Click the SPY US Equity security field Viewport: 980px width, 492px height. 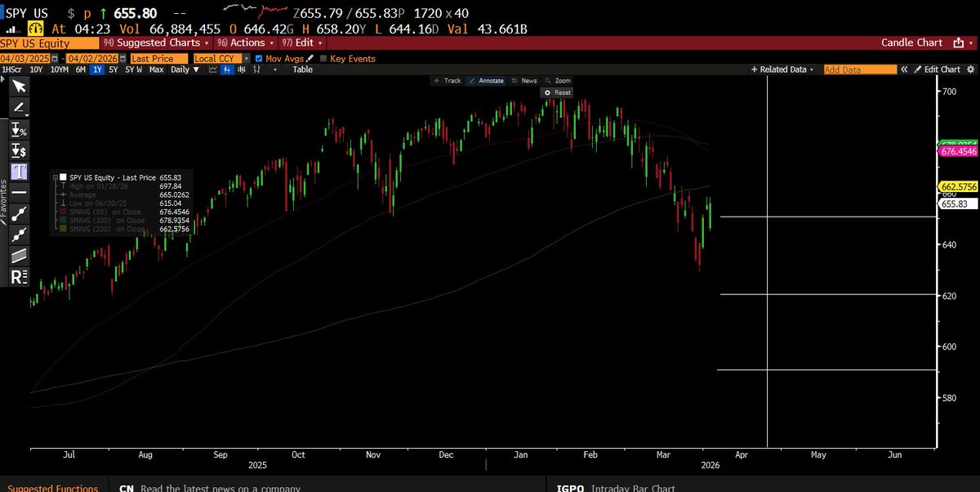click(49, 42)
